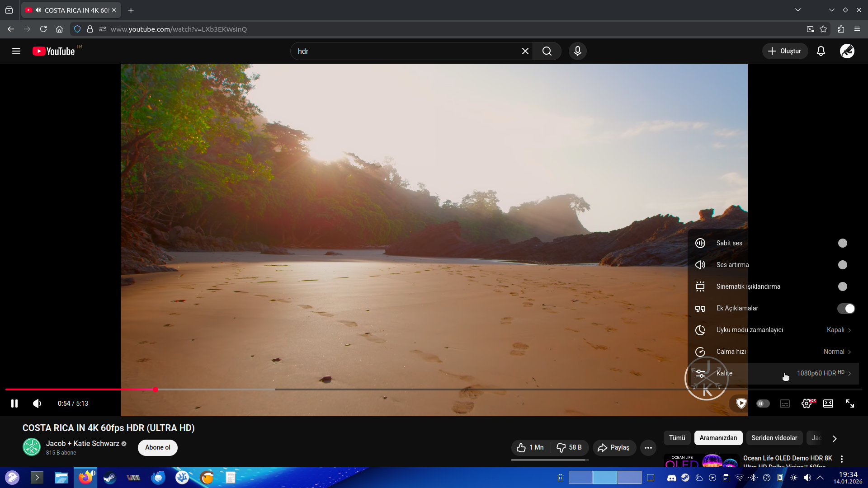
Task: Open the YouTube guide hamburger menu
Action: tap(16, 51)
